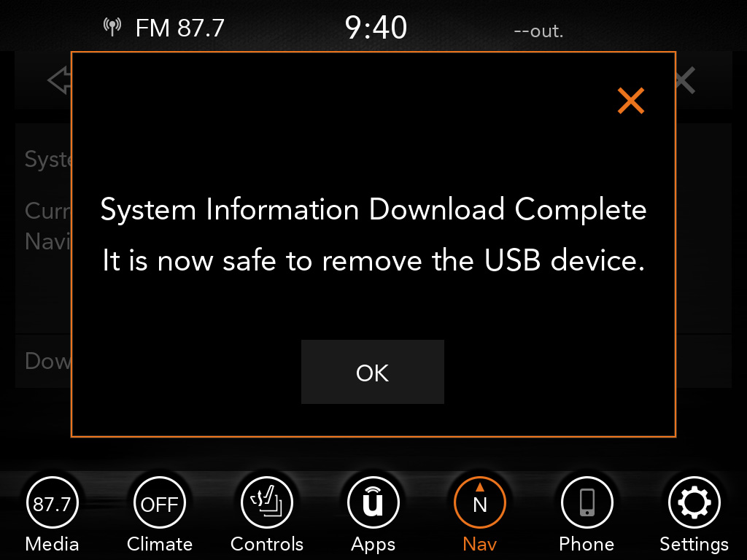Tap the outside temperature readout
Viewport: 747px width, 560px height.
point(538,31)
